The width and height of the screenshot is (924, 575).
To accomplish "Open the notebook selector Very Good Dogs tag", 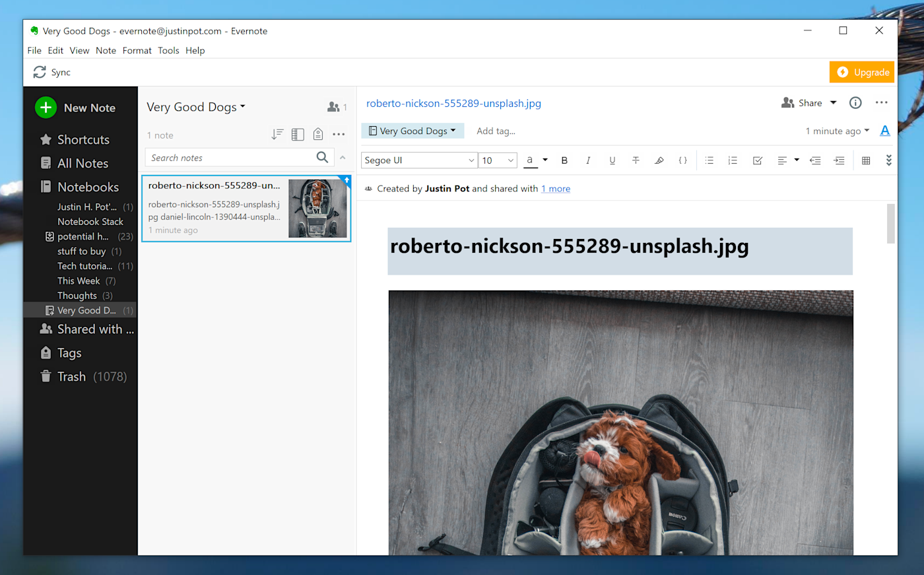I will (412, 131).
